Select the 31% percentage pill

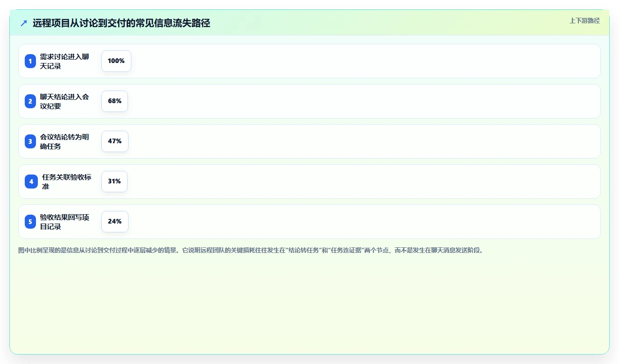114,182
